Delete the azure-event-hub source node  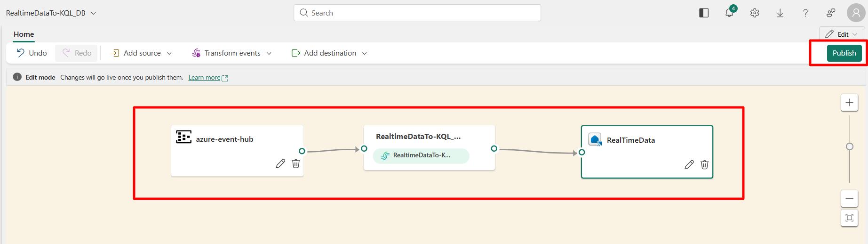(296, 163)
